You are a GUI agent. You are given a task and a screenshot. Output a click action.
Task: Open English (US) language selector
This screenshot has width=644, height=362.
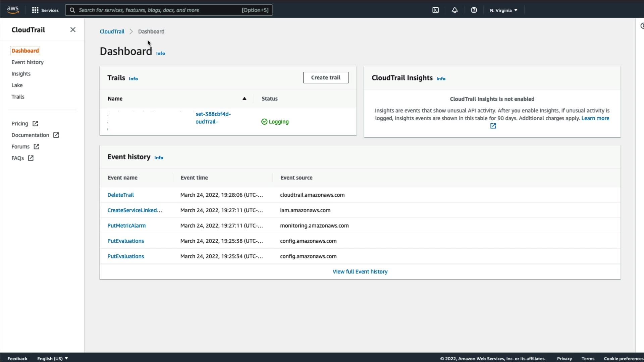tap(52, 358)
